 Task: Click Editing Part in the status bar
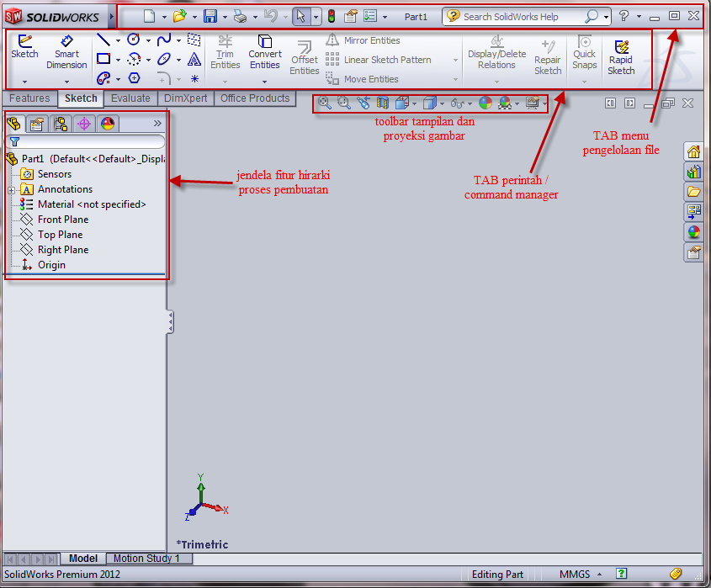coord(497,574)
